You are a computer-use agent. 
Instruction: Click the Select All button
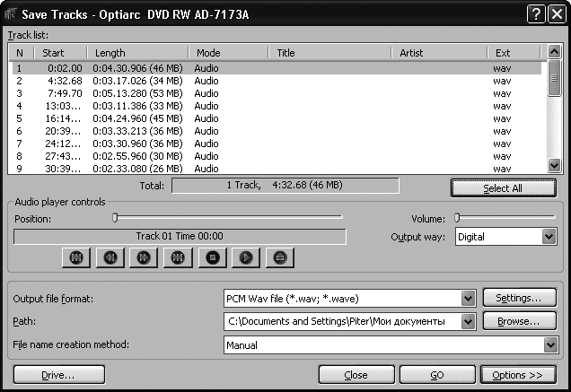click(502, 188)
